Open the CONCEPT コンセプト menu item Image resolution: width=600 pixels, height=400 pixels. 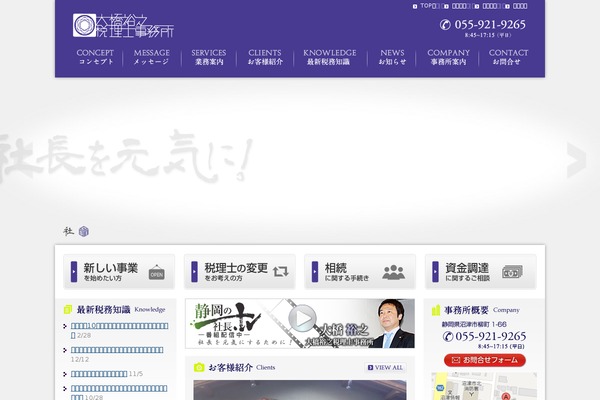pos(95,57)
